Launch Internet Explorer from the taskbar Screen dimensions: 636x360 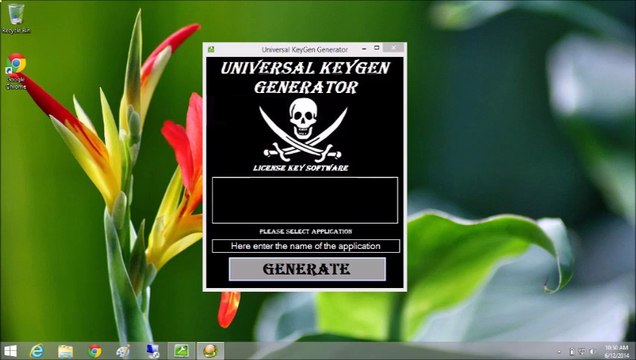[x=37, y=351]
